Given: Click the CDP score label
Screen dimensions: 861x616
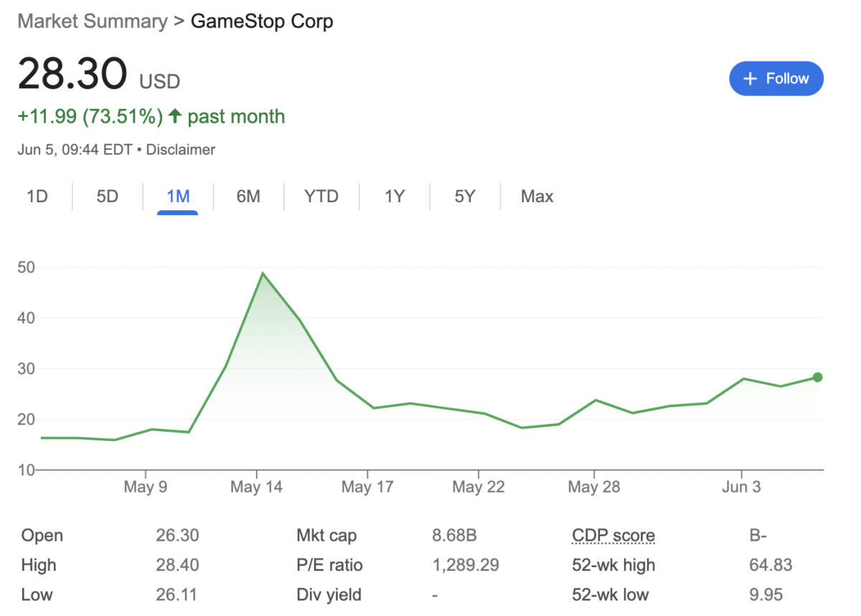Looking at the screenshot, I should tap(613, 536).
